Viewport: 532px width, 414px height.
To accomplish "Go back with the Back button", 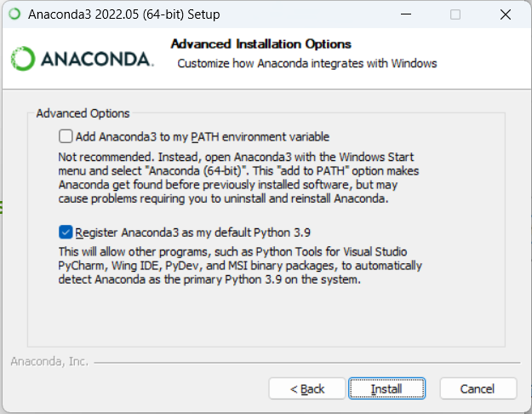I will [x=307, y=388].
